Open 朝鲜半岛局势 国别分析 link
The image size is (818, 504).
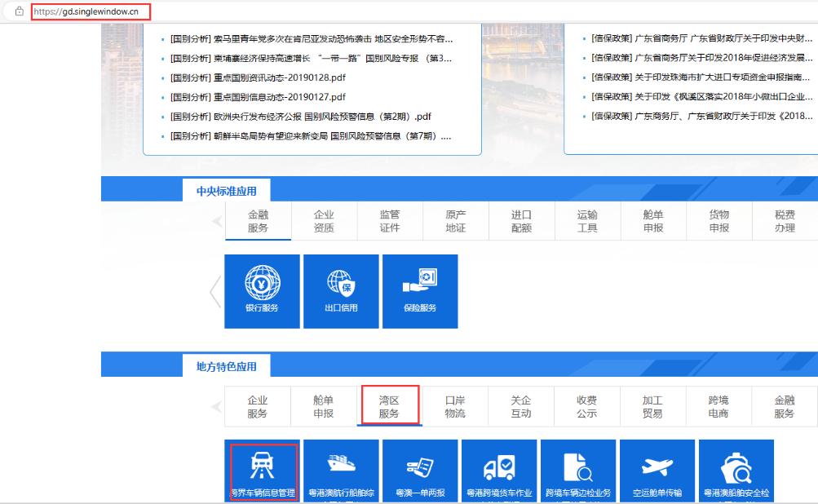[x=311, y=136]
